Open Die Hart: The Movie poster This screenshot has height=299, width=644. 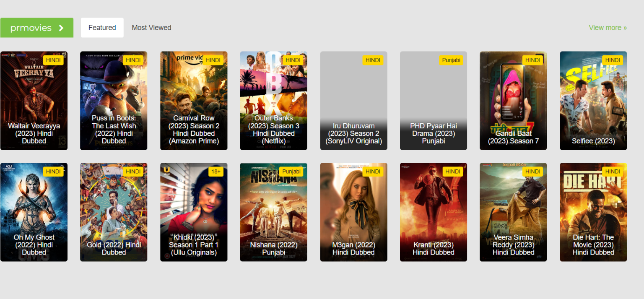(593, 212)
